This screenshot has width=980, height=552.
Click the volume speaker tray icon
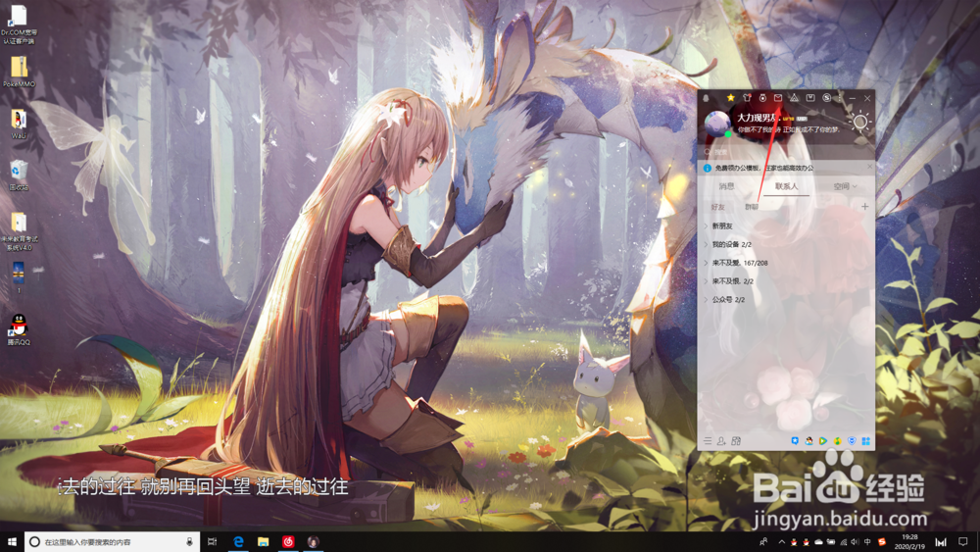point(855,542)
